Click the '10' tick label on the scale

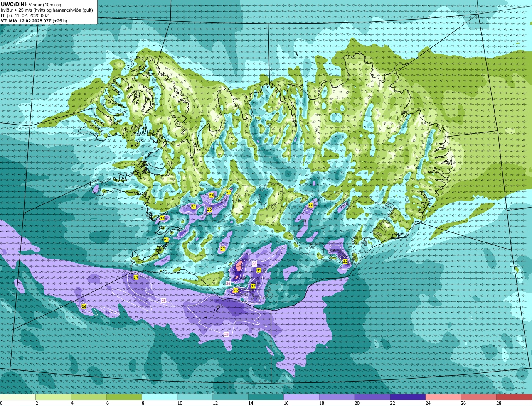click(180, 403)
